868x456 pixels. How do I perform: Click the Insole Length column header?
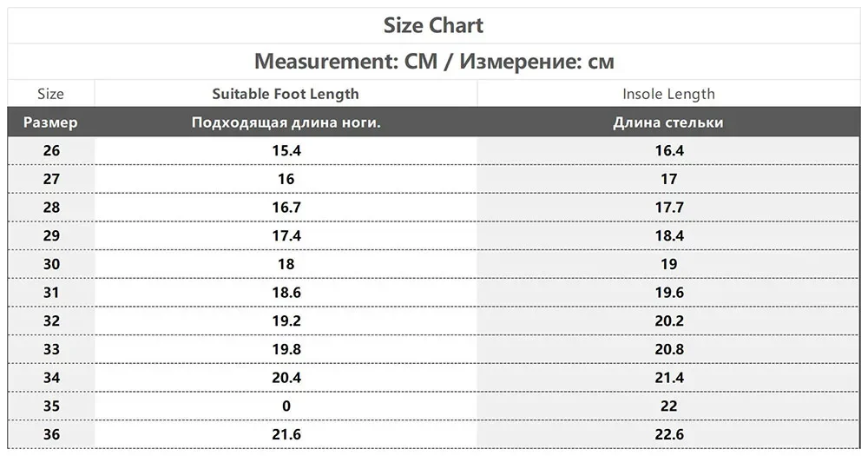[x=668, y=94]
